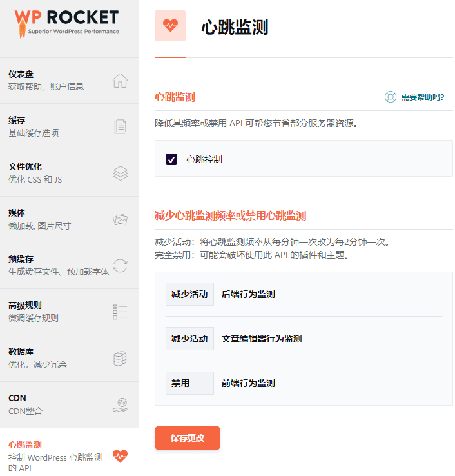Uncheck the 心跳控制 checkbox
455x476 pixels.
coord(171,159)
